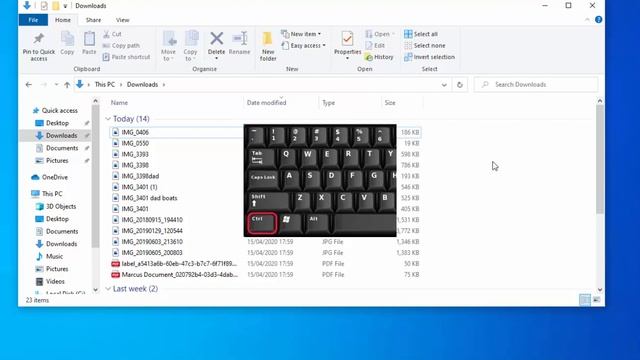Click the Edit ribbon button
This screenshot has height=360, width=640.
coord(375,46)
